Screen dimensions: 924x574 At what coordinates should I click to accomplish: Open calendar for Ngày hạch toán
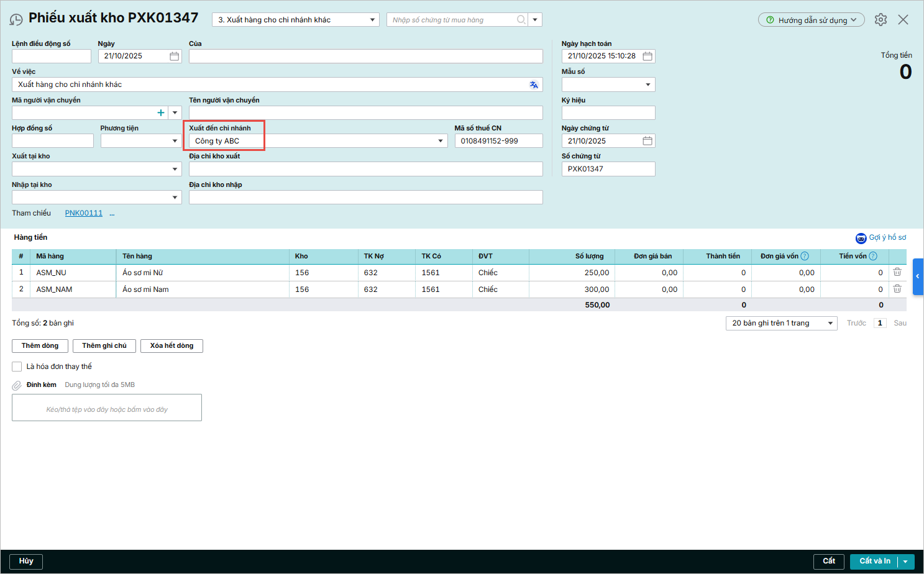(647, 56)
